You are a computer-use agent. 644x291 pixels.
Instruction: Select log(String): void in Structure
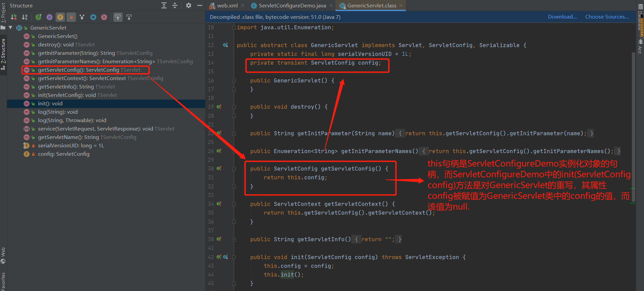click(x=58, y=112)
